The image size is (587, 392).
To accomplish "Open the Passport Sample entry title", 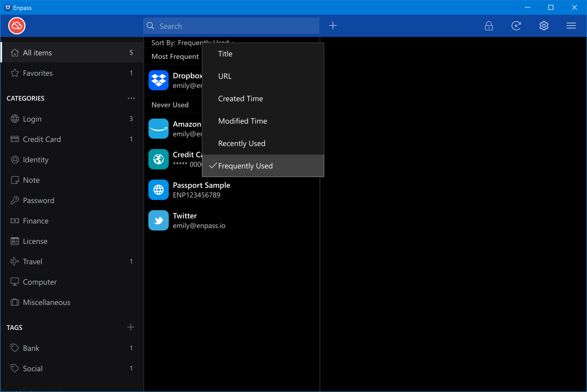I will tap(201, 185).
